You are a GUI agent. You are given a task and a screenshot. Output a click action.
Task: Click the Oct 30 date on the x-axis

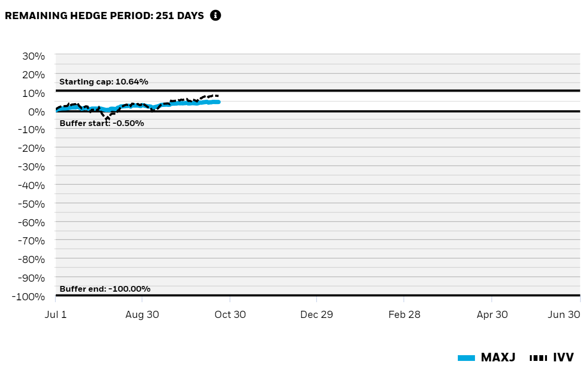pyautogui.click(x=230, y=315)
